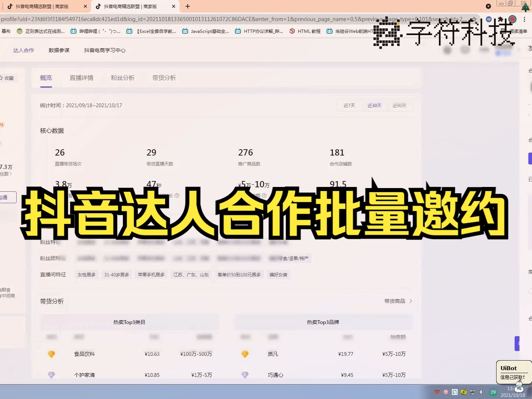This screenshot has height=399, width=532.
Task: Click the help icon beside ¥5万-10万 label
Action: [x=264, y=195]
